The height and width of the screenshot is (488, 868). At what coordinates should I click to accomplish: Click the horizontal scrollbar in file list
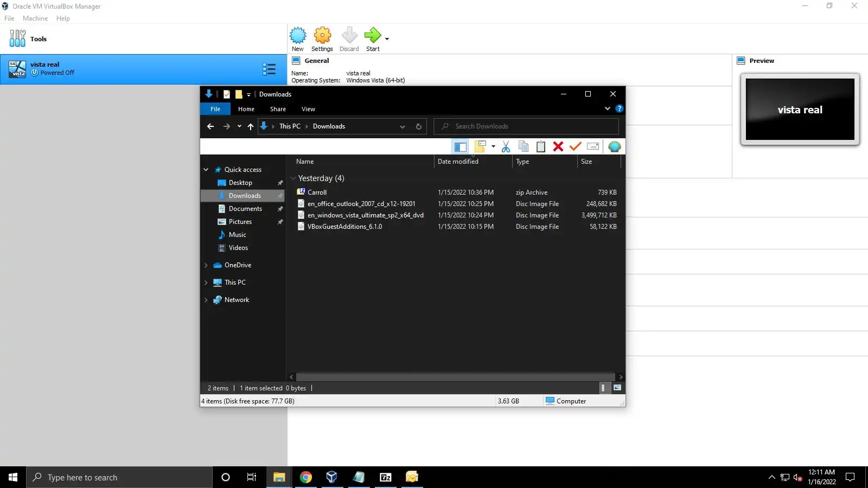pos(456,377)
